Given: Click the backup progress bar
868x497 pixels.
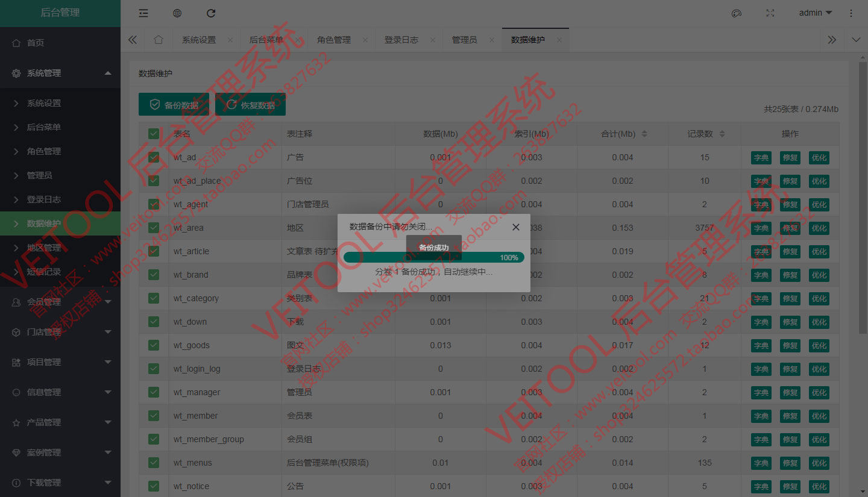Looking at the screenshot, I should (x=434, y=257).
